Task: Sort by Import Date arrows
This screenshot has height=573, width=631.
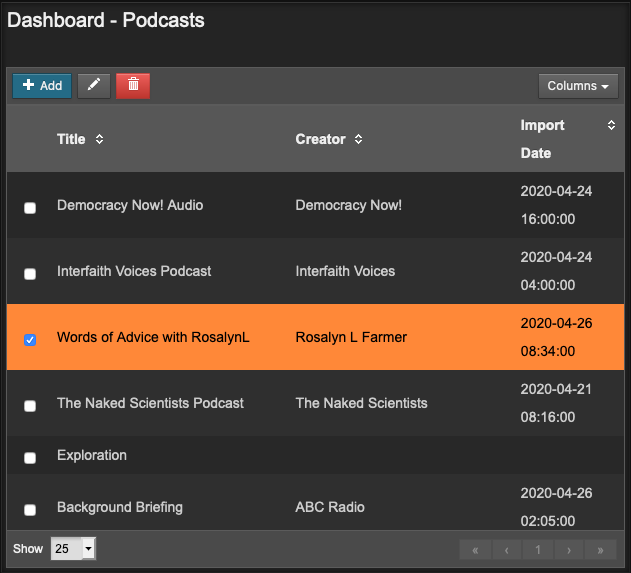Action: tap(611, 125)
